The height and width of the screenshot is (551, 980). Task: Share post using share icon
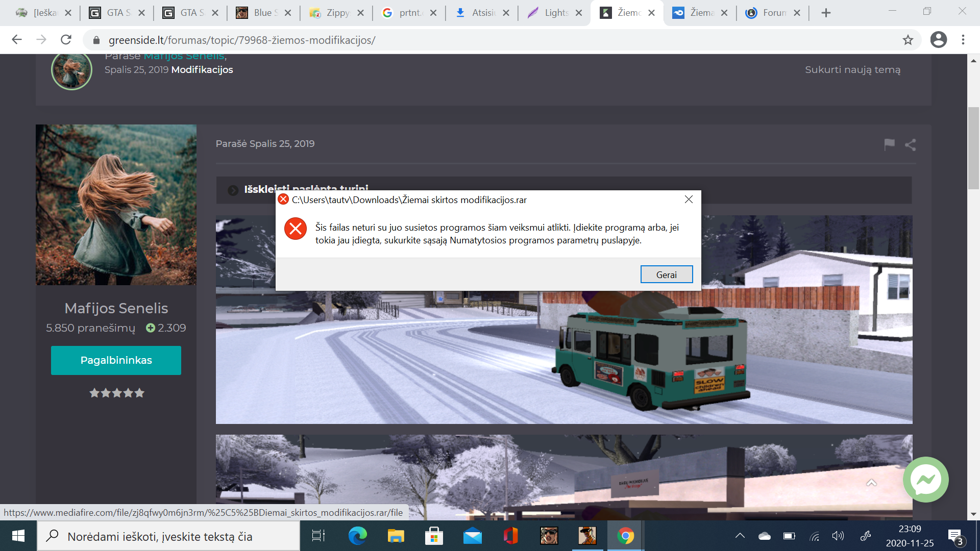point(910,144)
